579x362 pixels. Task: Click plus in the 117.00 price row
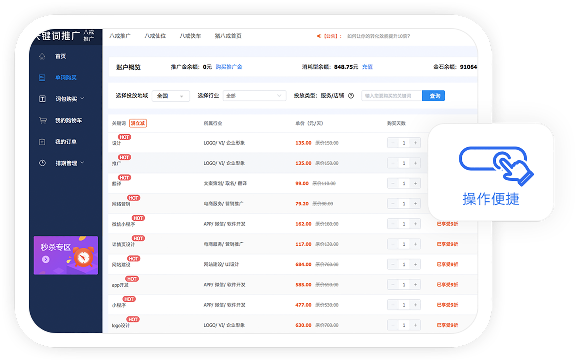[x=415, y=244]
